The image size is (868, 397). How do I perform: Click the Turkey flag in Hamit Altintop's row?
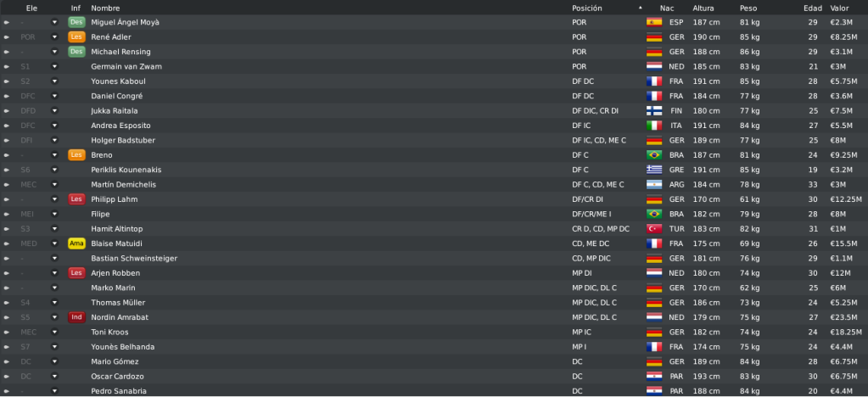pyautogui.click(x=654, y=229)
